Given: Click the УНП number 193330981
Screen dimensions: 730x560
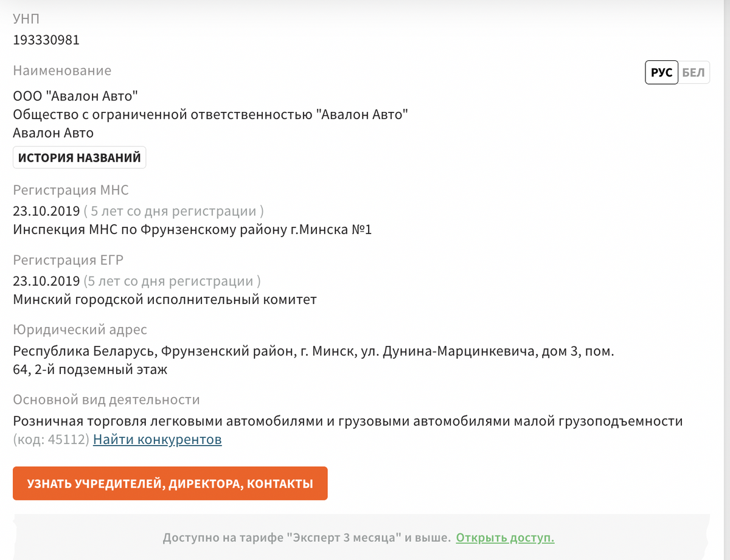Looking at the screenshot, I should [46, 40].
